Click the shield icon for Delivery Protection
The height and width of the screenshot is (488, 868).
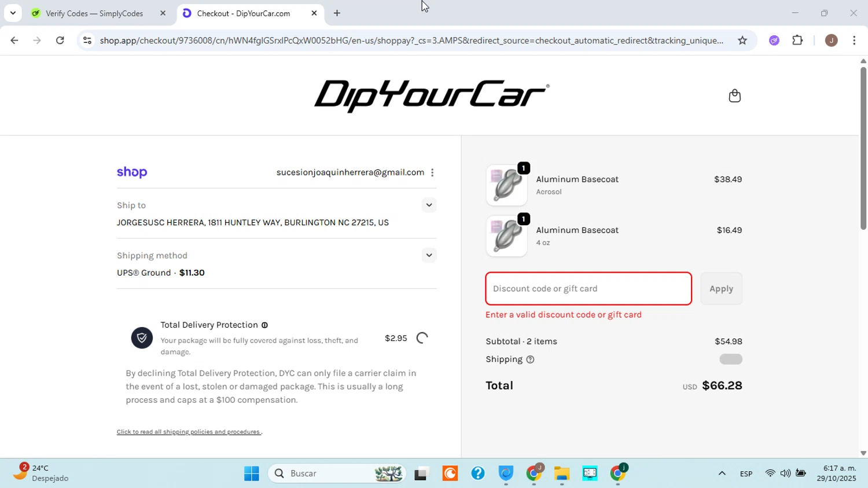pyautogui.click(x=142, y=338)
